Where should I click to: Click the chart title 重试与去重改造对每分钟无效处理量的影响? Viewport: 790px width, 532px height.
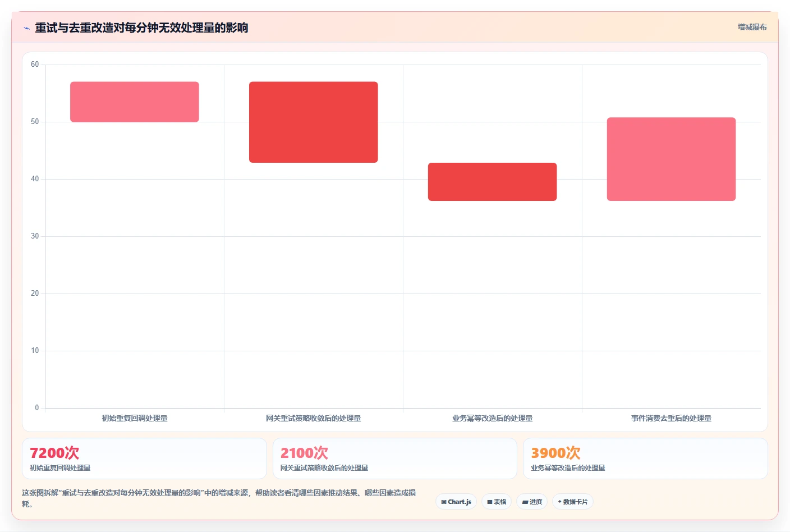[141, 27]
